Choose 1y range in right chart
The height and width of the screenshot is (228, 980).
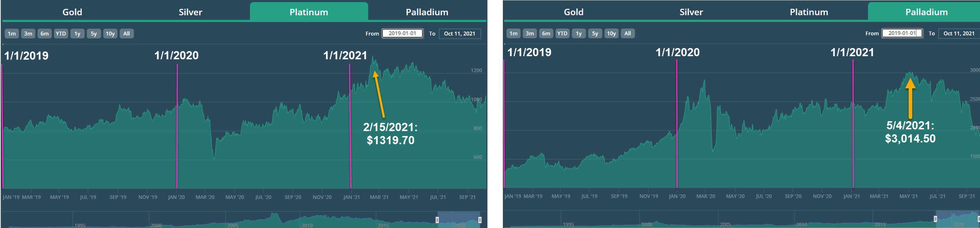pyautogui.click(x=579, y=33)
